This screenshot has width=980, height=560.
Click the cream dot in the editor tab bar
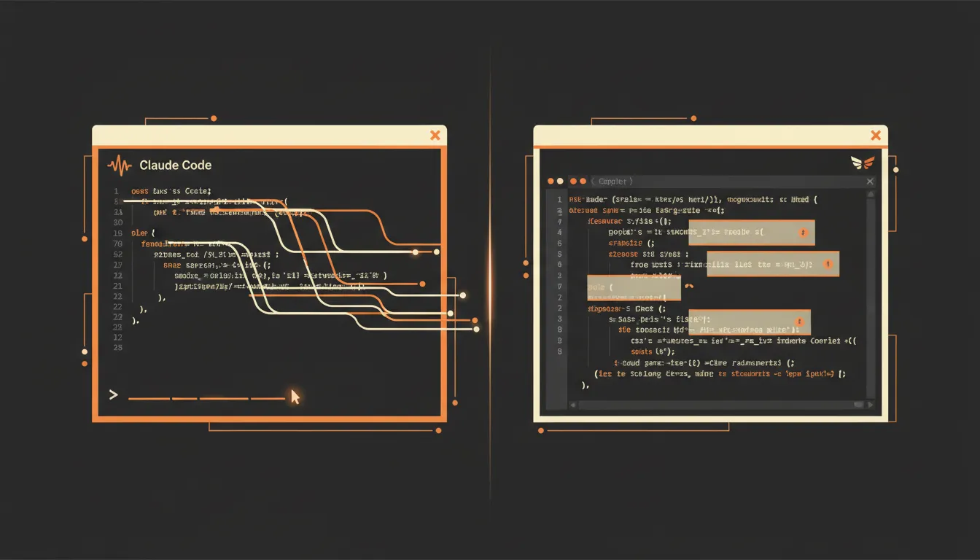(x=560, y=181)
